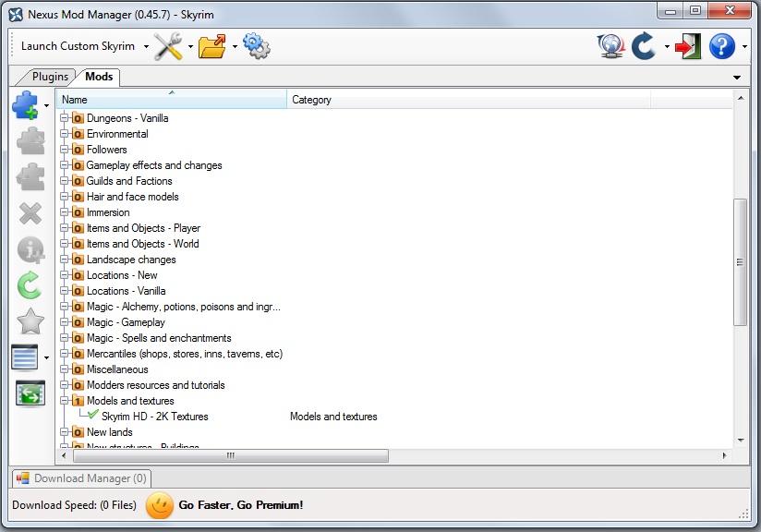761x532 pixels.
Task: Expand the Followers category node
Action: tap(64, 150)
